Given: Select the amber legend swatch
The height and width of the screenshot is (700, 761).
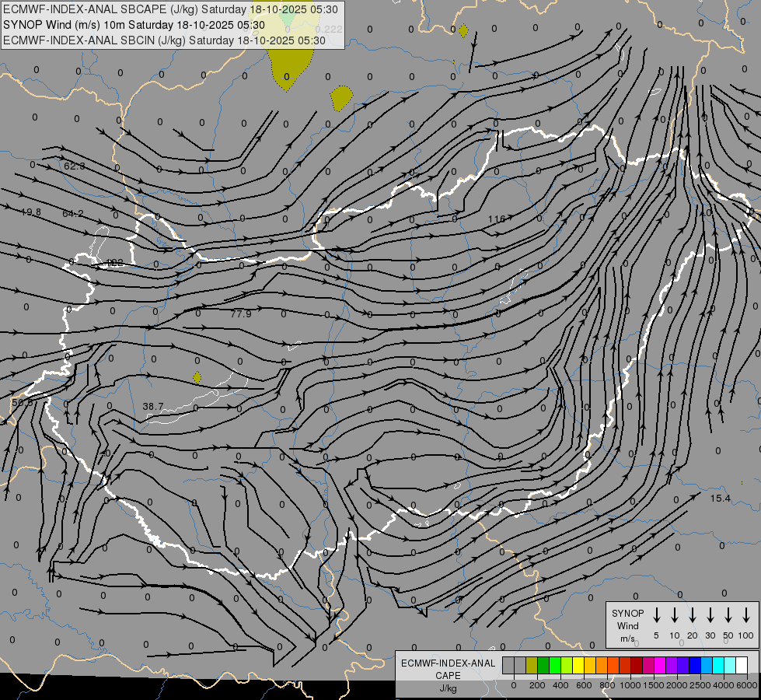Looking at the screenshot, I should (590, 666).
